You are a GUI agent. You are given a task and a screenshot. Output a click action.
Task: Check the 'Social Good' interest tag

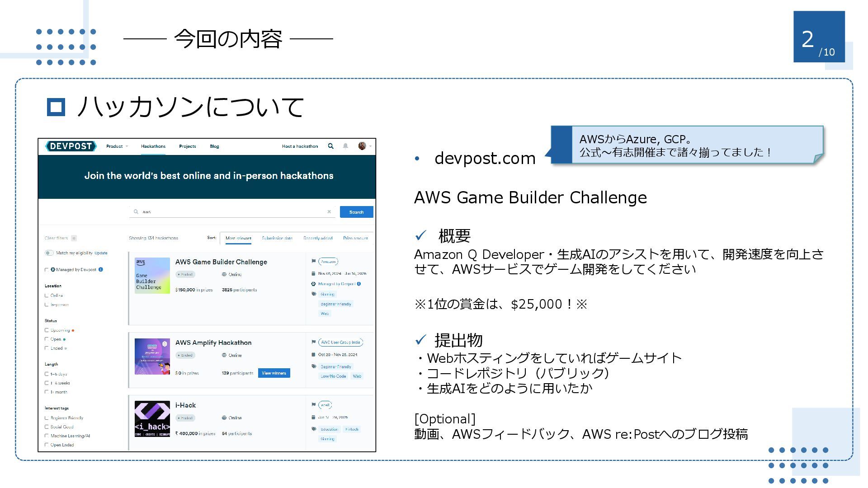[47, 427]
